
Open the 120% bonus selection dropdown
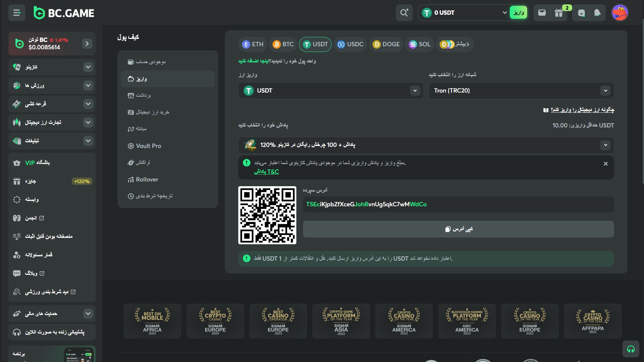(426, 145)
